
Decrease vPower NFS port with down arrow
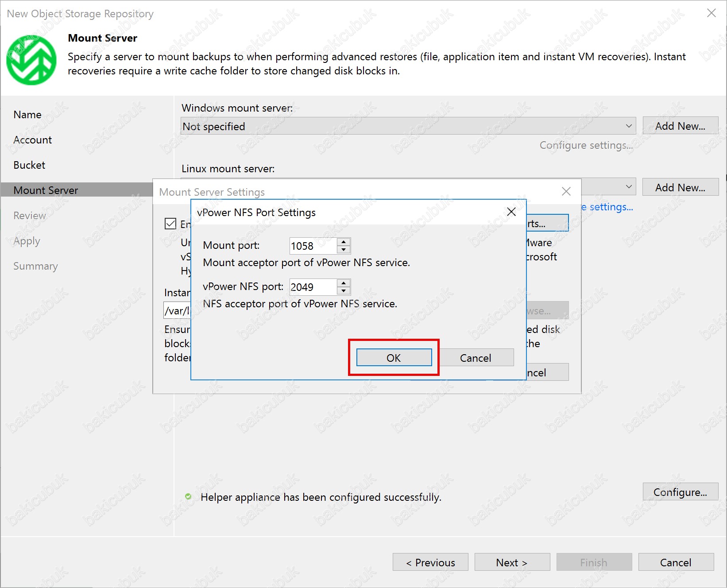pos(344,291)
